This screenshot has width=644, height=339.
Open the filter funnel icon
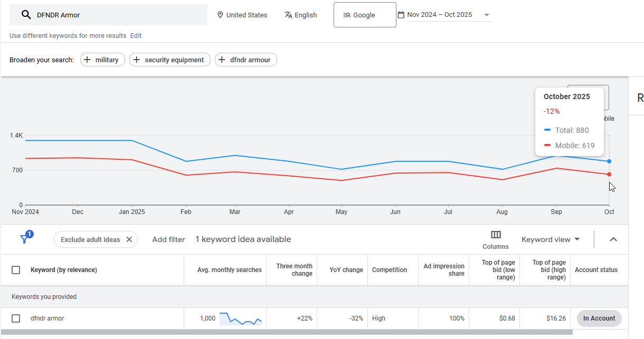25,239
